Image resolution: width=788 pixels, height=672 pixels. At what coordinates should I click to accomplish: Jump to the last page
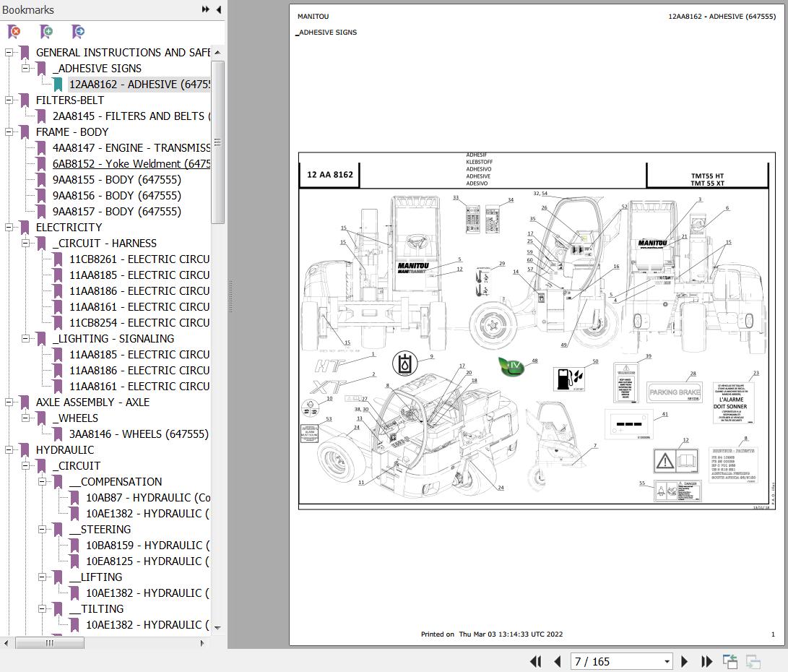click(x=706, y=661)
